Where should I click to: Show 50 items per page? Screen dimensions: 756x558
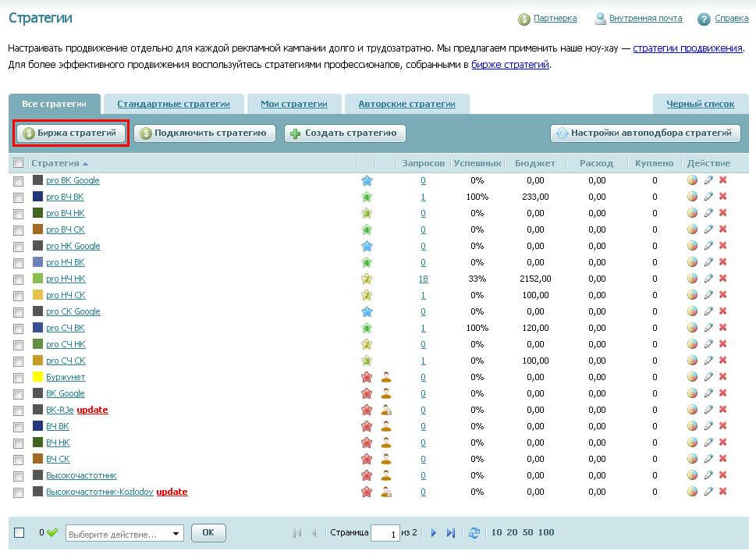[529, 533]
